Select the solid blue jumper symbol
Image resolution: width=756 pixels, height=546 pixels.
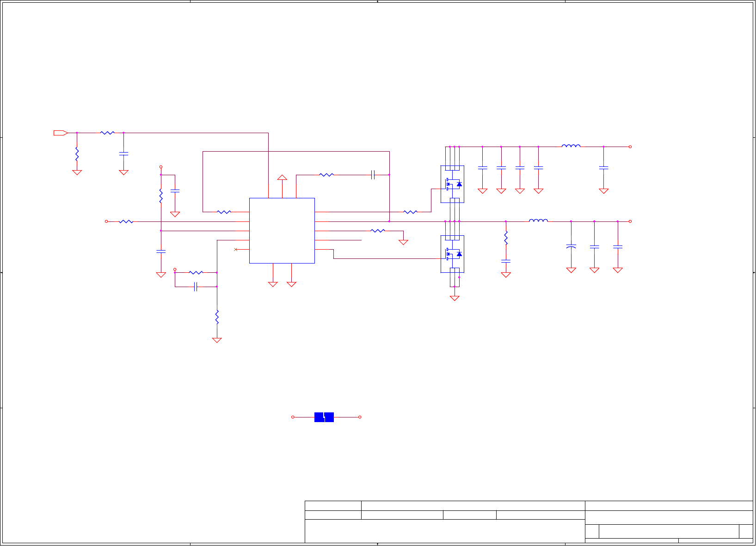324,417
